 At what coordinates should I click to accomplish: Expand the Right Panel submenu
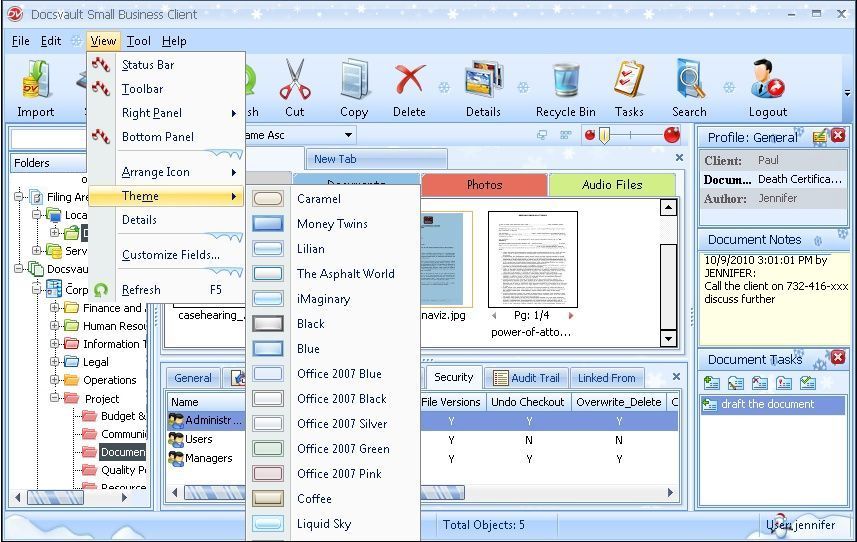pyautogui.click(x=166, y=113)
